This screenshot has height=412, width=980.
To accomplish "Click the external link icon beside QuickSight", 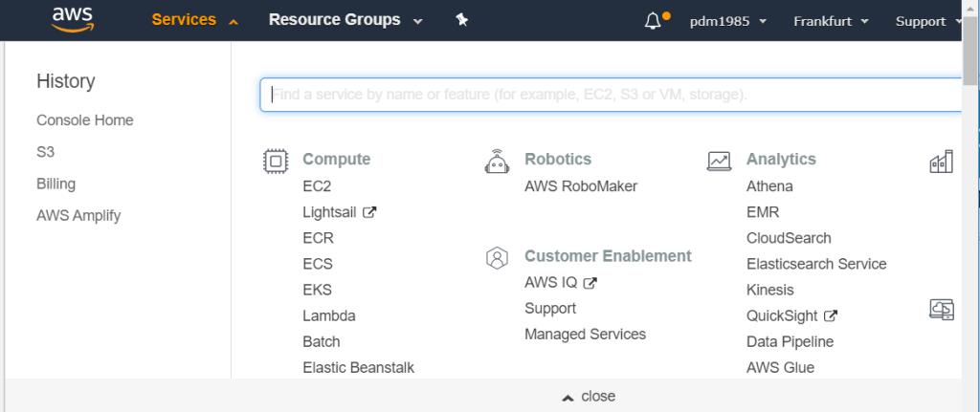I will (831, 315).
